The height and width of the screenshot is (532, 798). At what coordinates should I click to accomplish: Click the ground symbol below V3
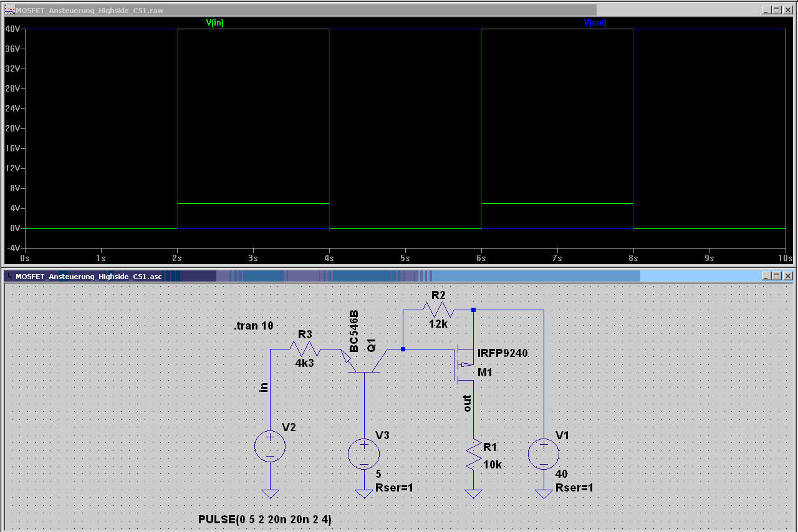(x=364, y=494)
